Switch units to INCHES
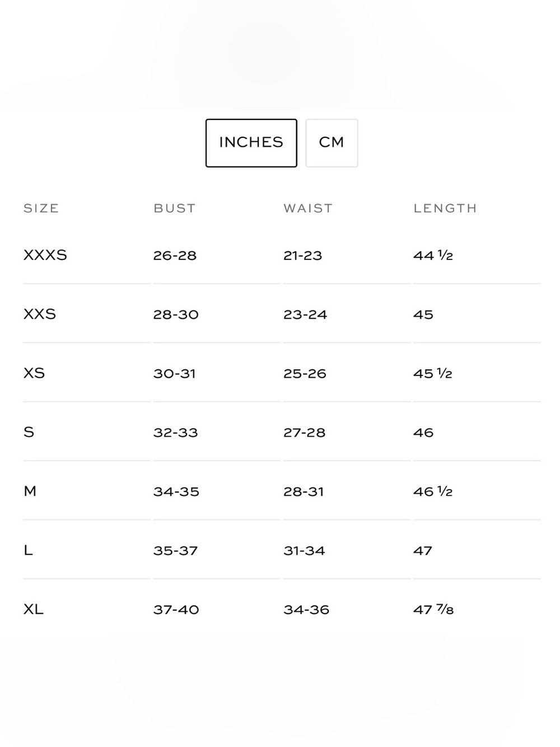560x747 pixels. tap(251, 143)
